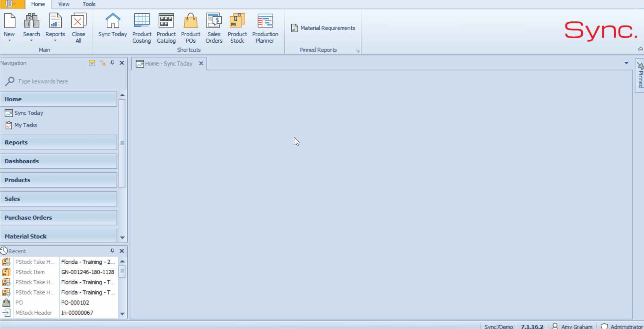The height and width of the screenshot is (329, 644).
Task: Expand the Sales navigation group
Action: click(59, 199)
